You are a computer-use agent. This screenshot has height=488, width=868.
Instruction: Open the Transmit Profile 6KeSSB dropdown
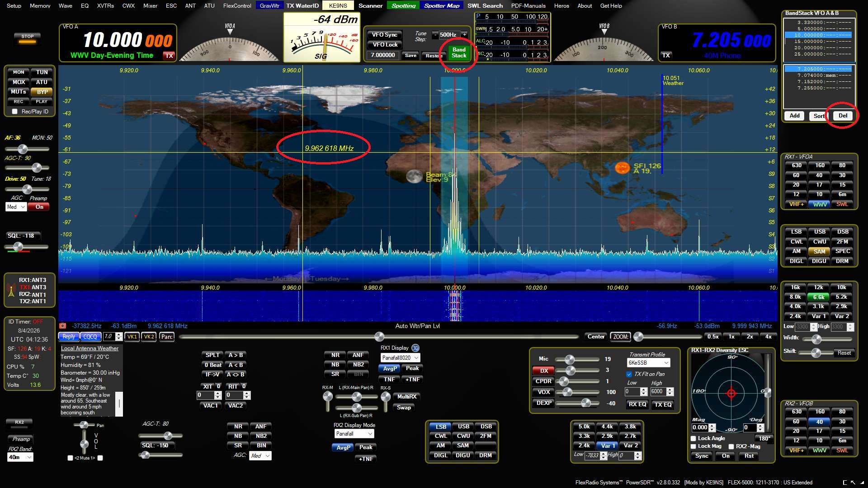pos(648,363)
